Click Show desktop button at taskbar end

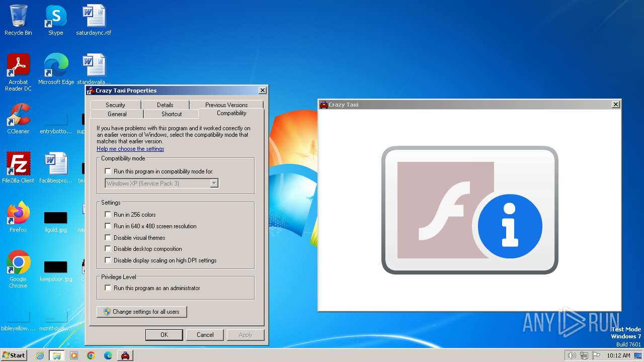pyautogui.click(x=639, y=355)
